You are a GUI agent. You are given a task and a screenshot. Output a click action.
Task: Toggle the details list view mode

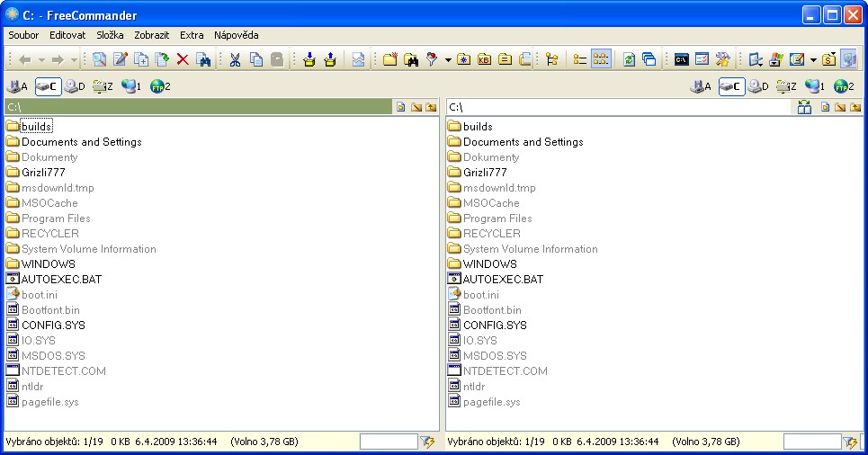[x=580, y=59]
